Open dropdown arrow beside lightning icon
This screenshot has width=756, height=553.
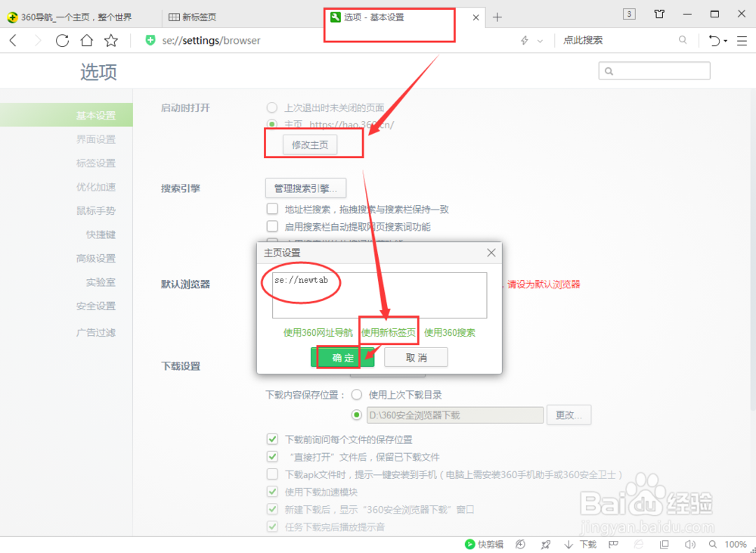[x=540, y=41]
